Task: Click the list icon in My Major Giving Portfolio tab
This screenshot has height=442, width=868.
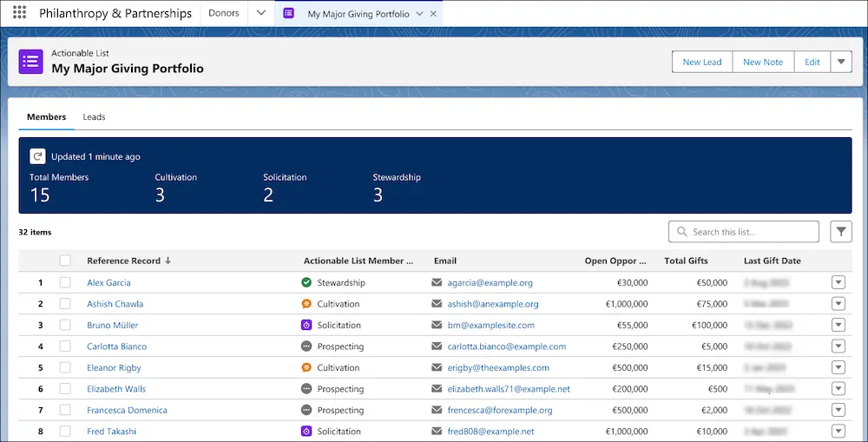Action: pyautogui.click(x=288, y=13)
